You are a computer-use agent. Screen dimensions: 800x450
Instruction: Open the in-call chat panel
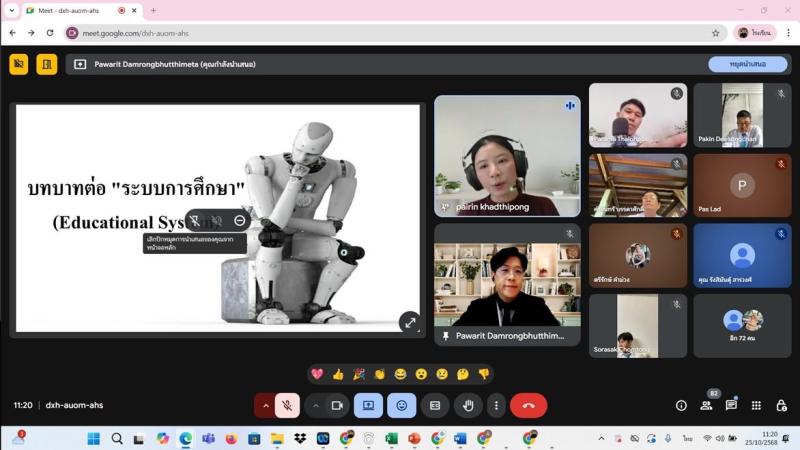pyautogui.click(x=731, y=405)
